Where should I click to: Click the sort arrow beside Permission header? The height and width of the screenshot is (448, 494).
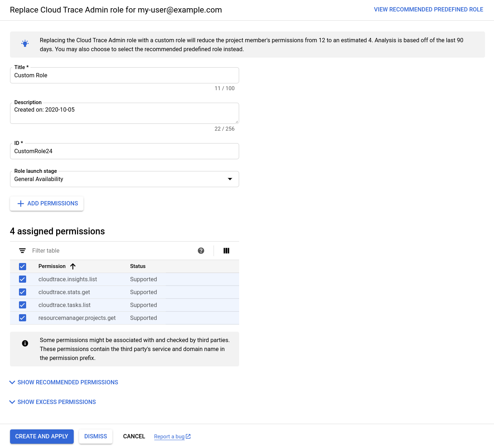[x=73, y=266]
